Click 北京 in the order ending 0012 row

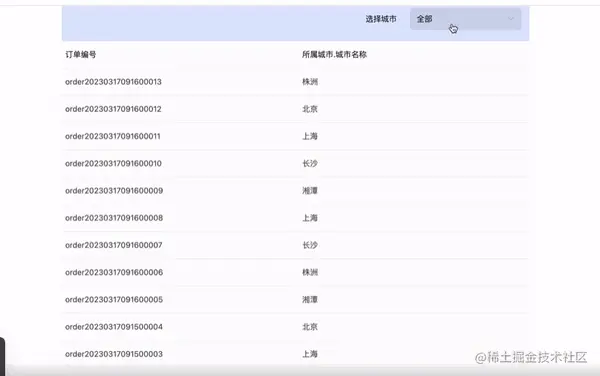(x=310, y=109)
